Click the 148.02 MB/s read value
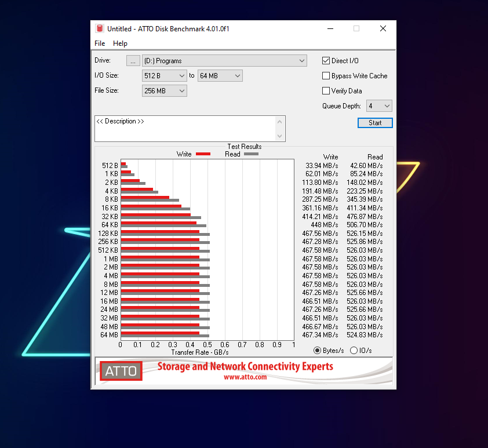This screenshot has width=488, height=448. pos(365,183)
